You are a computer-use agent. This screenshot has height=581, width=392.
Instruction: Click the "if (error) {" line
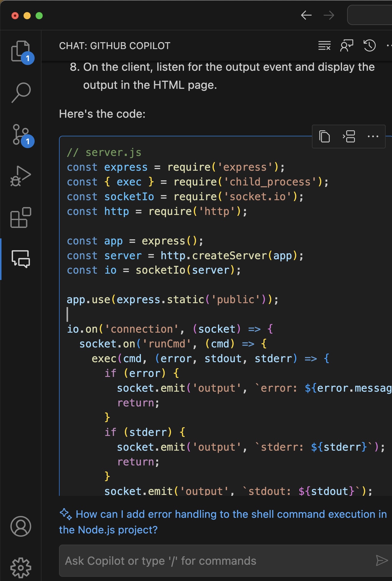pyautogui.click(x=142, y=373)
